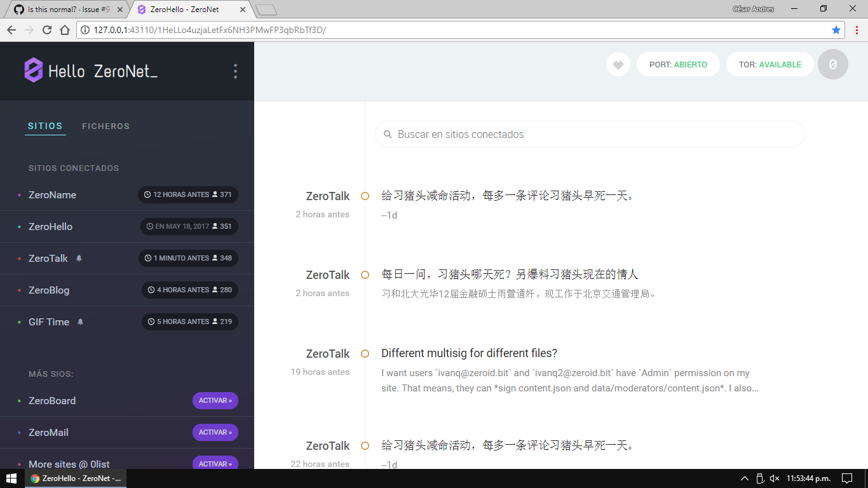Switch to the FICHEROS tab
This screenshot has height=488, width=868.
click(105, 126)
